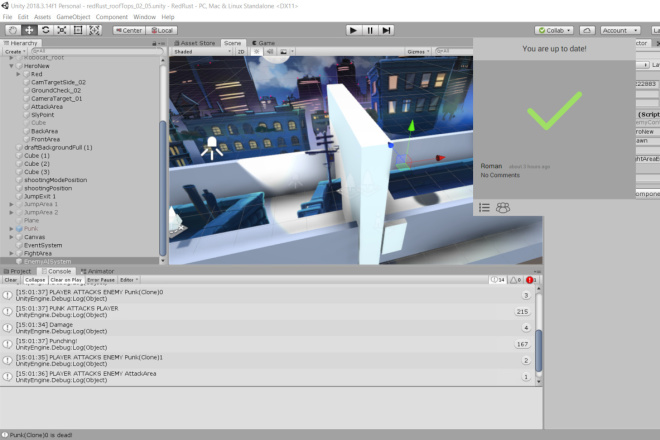
Task: Toggle pivot Center mode
Action: [129, 30]
